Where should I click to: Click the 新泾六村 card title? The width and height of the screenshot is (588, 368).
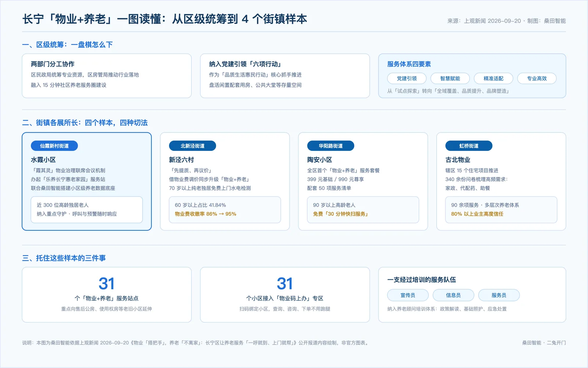click(x=182, y=160)
